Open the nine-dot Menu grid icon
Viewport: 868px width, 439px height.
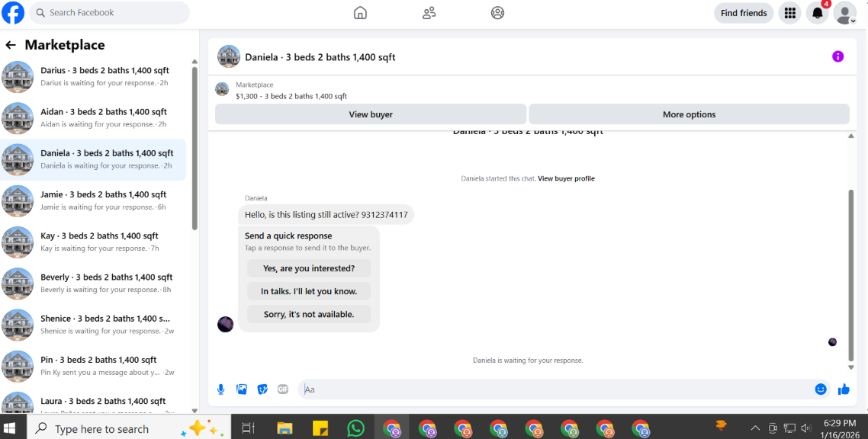pyautogui.click(x=790, y=13)
